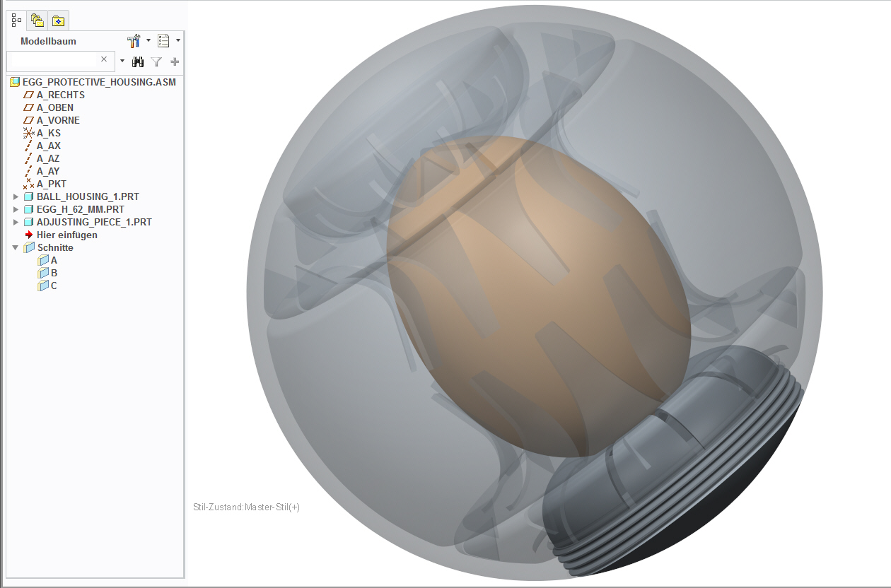Click the section icon of B
Screen dimensions: 891x588
pyautogui.click(x=43, y=273)
